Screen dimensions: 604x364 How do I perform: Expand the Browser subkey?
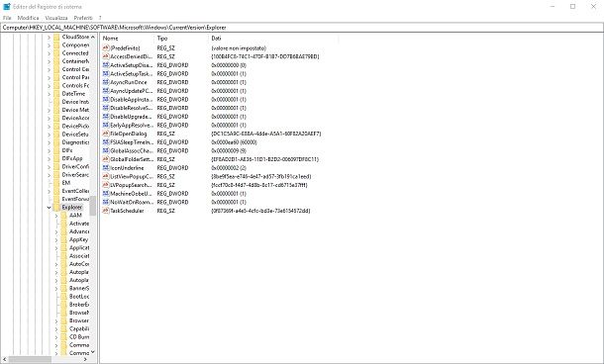pyautogui.click(x=56, y=320)
